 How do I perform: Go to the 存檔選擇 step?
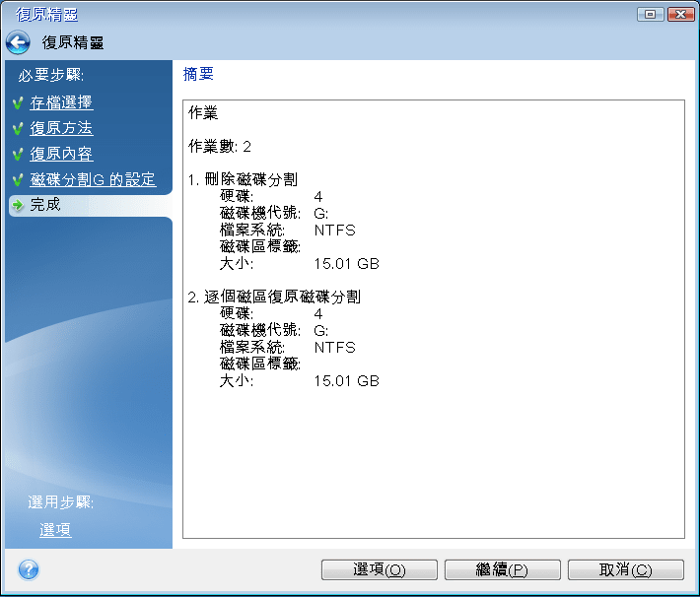[61, 102]
